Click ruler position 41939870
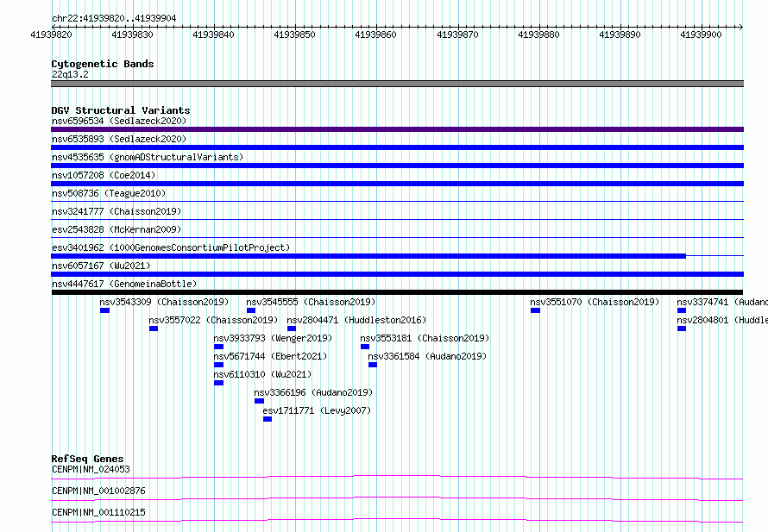768x532 pixels. pyautogui.click(x=457, y=34)
